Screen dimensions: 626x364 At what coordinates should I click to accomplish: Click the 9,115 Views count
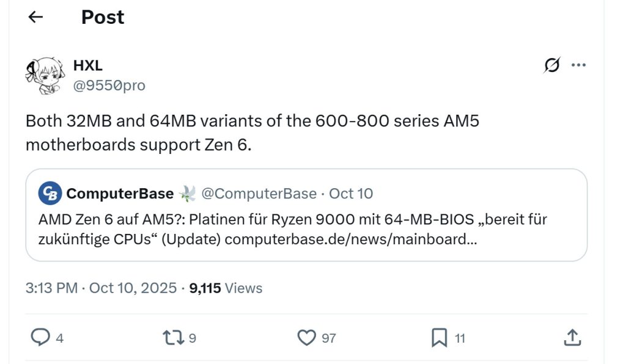tap(226, 288)
